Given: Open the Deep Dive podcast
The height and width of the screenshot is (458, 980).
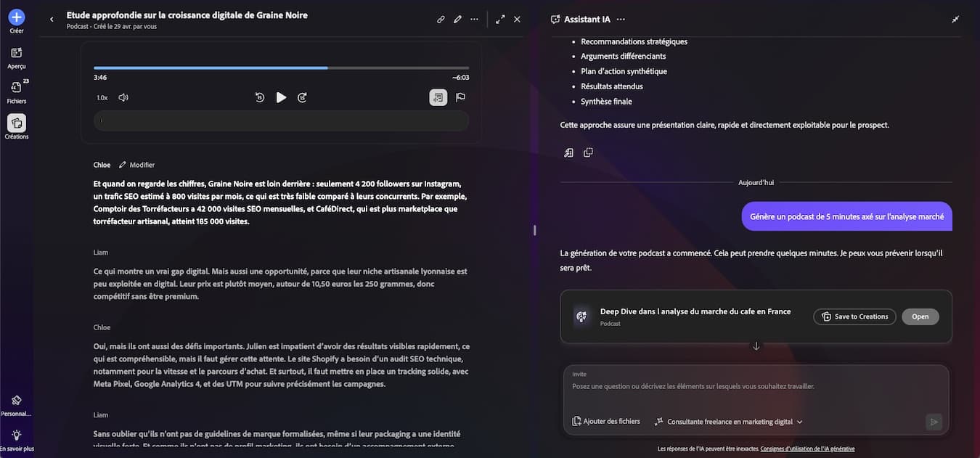Looking at the screenshot, I should [x=920, y=316].
